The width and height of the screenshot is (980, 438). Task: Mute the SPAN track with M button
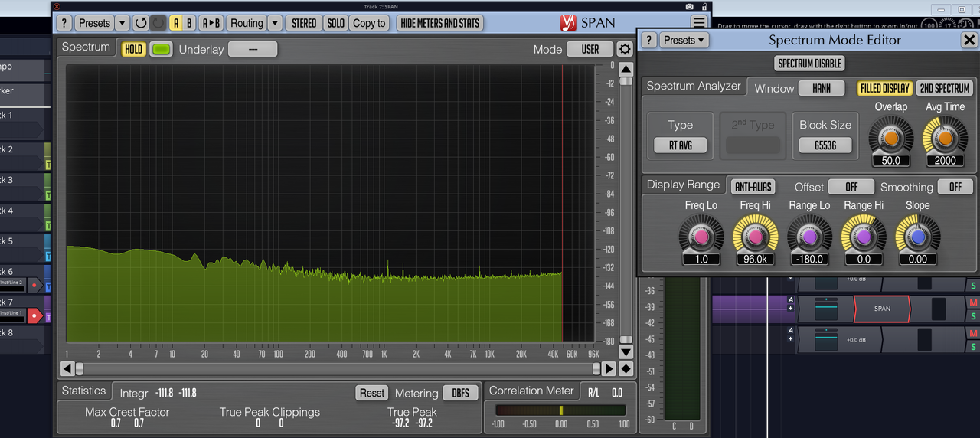point(974,303)
